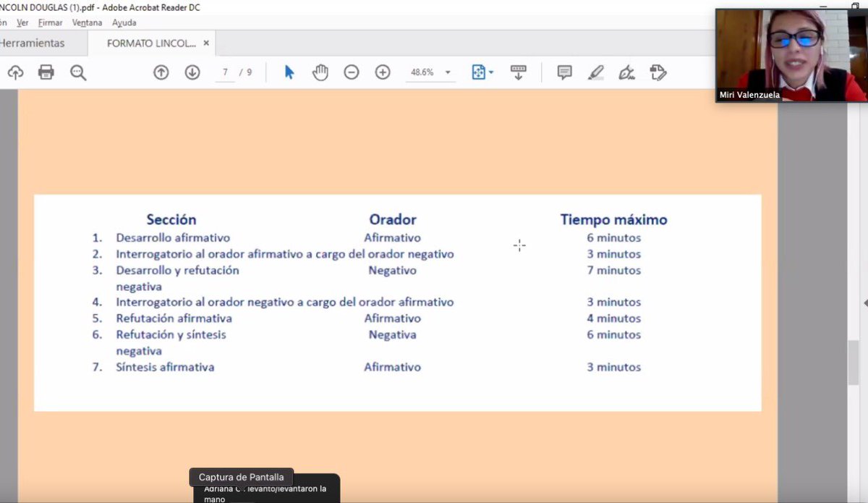The height and width of the screenshot is (503, 868).
Task: Open the Herramientas tab
Action: (32, 43)
